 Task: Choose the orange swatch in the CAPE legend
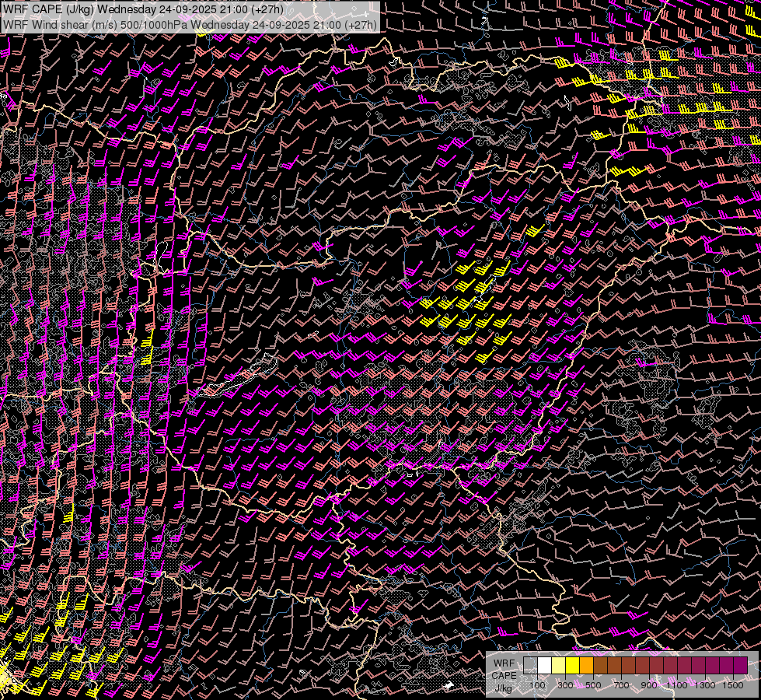(587, 666)
